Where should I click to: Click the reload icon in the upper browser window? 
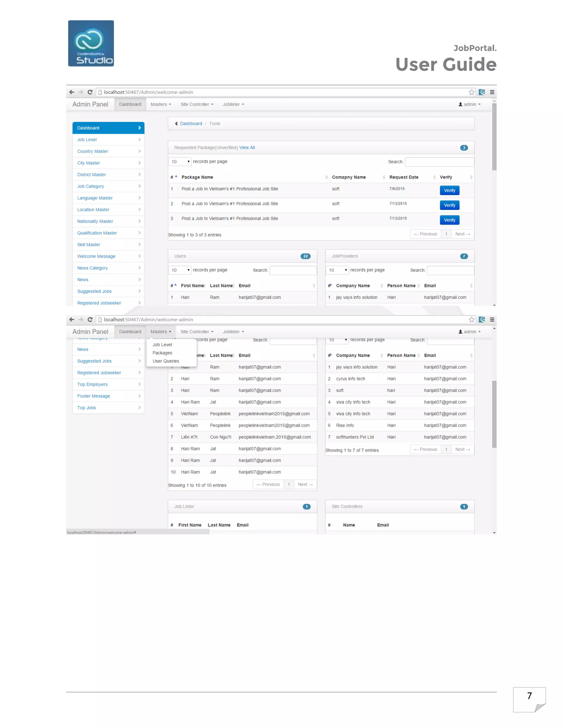pos(90,92)
